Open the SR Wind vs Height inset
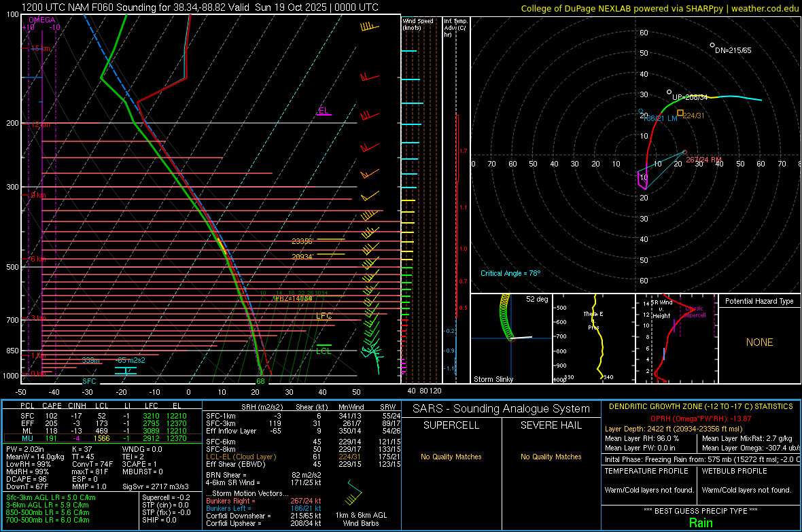802x532 pixels. click(676, 338)
